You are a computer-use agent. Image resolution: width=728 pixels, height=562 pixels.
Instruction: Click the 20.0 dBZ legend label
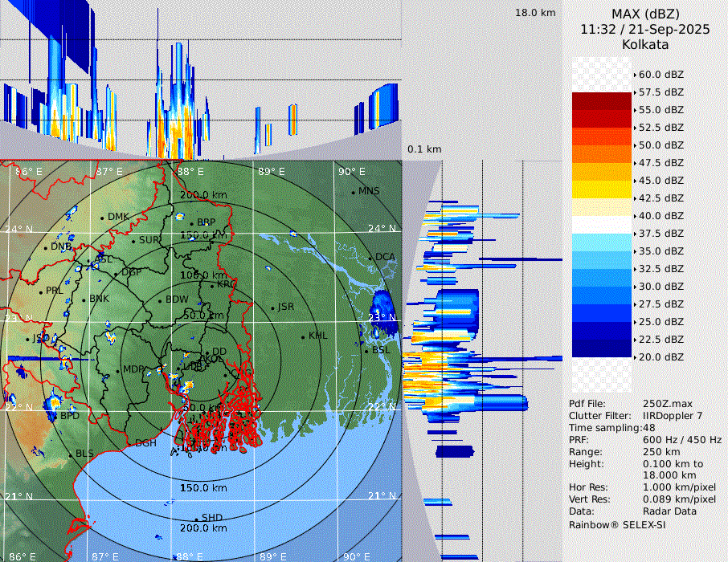(x=661, y=357)
